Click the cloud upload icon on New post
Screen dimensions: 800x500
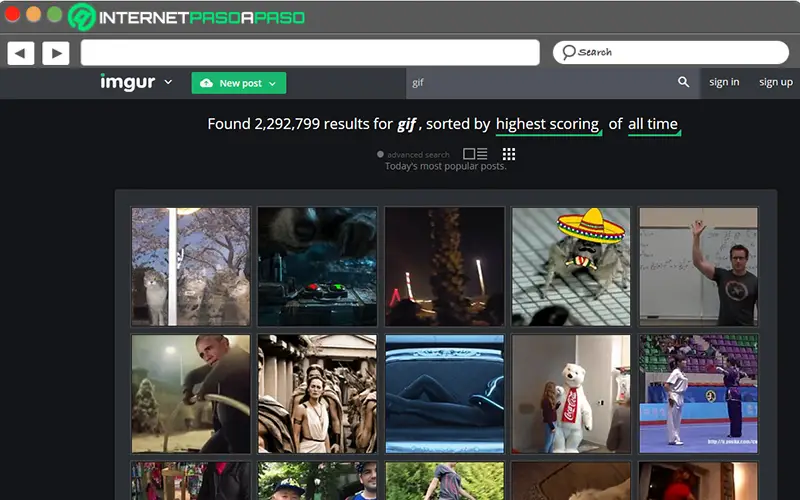206,83
